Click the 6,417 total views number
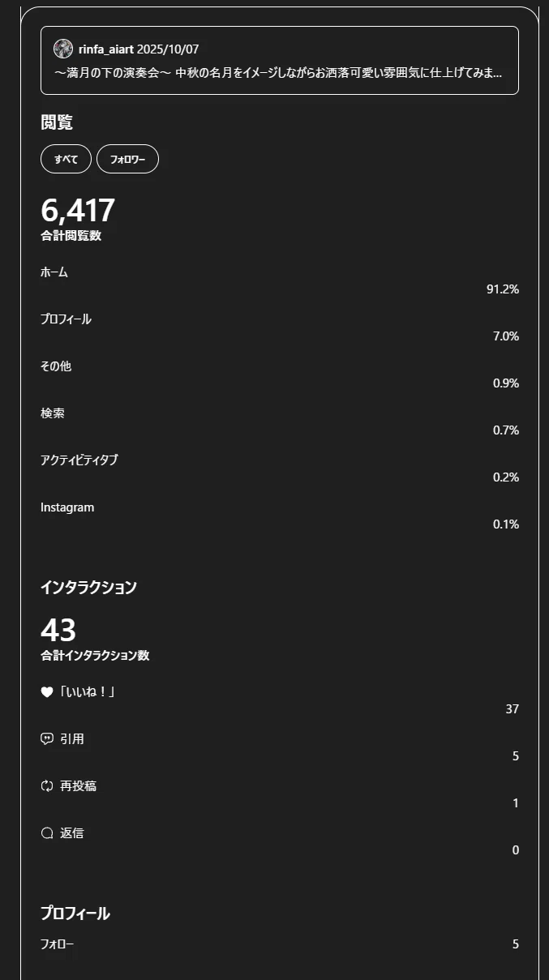 [78, 211]
